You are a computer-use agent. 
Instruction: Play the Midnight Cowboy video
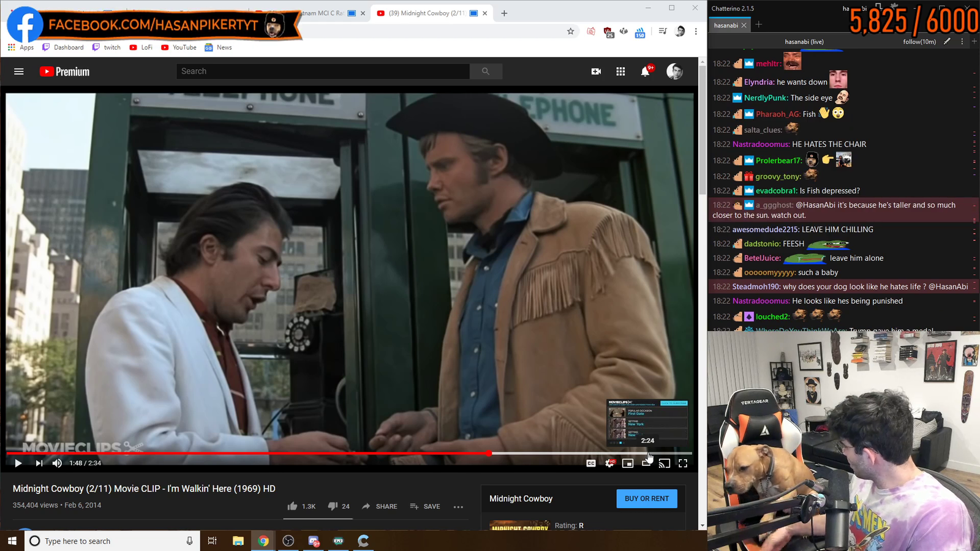18,463
